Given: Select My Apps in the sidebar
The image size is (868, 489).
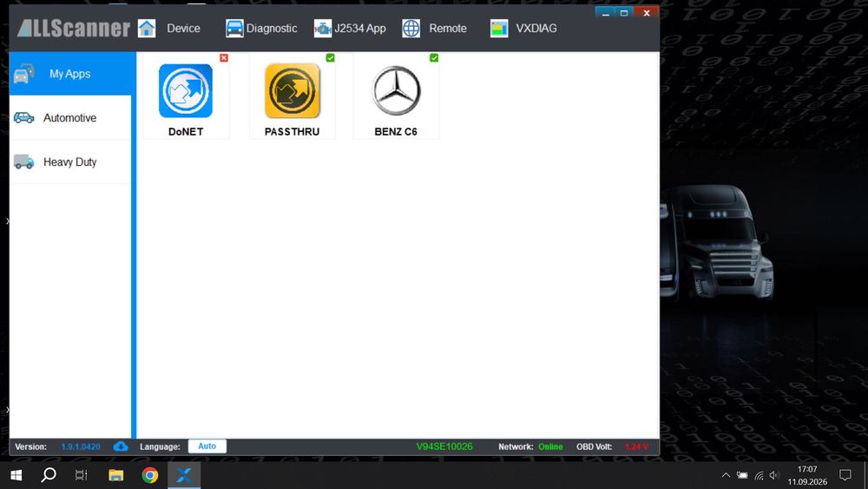Looking at the screenshot, I should tap(70, 74).
